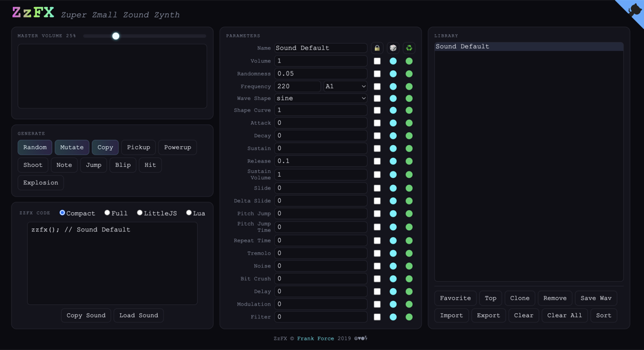644x350 pixels.
Task: Click the cyan randomize dot for Frequency
Action: (x=393, y=87)
